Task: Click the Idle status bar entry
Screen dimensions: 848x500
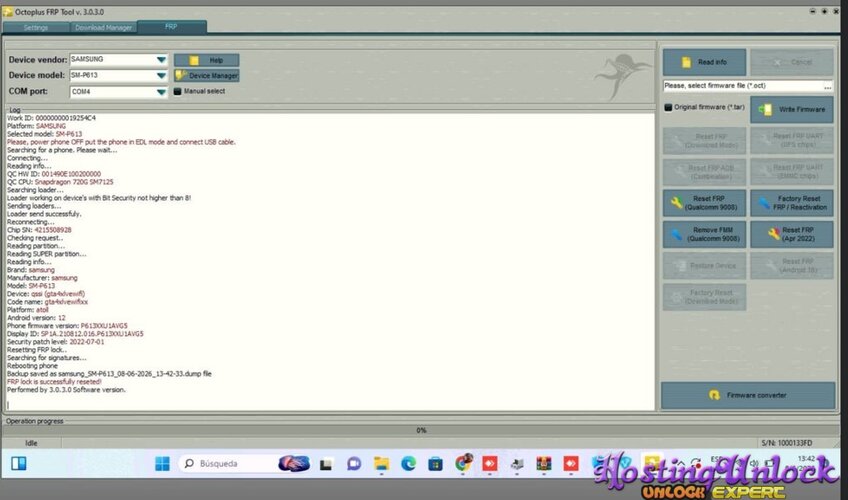Action: [x=31, y=443]
